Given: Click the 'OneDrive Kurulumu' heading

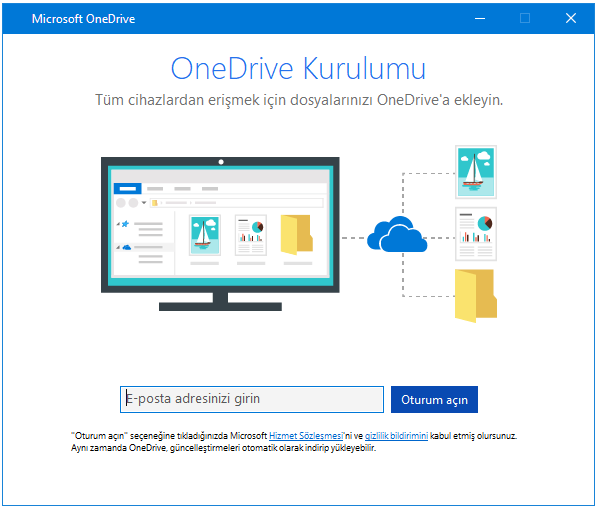Looking at the screenshot, I should pos(298,69).
